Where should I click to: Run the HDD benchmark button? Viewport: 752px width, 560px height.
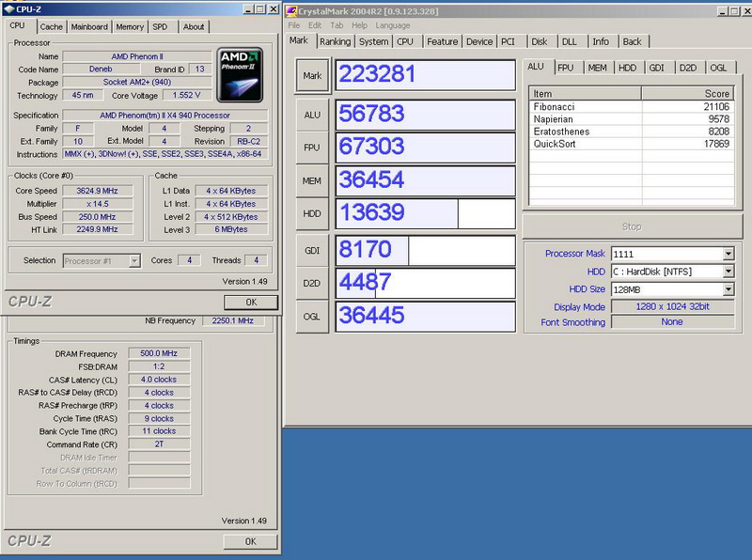312,214
